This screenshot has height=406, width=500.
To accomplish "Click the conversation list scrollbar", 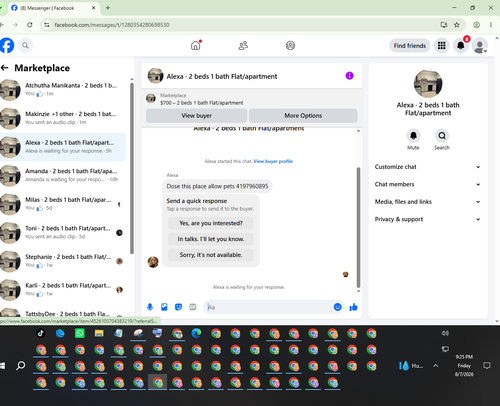I will [132, 168].
